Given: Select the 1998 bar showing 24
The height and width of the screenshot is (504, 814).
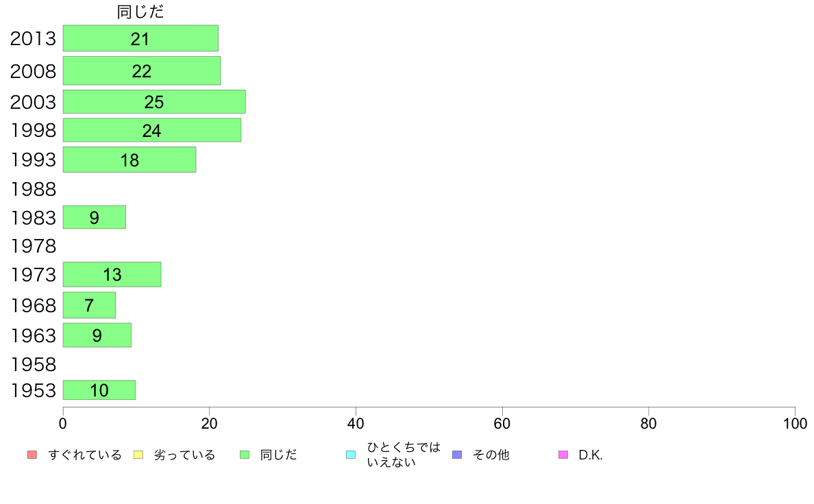Looking at the screenshot, I should (152, 130).
